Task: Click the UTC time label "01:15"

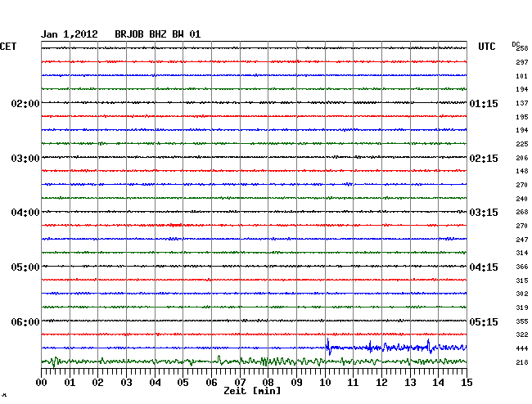Action: pyautogui.click(x=484, y=103)
